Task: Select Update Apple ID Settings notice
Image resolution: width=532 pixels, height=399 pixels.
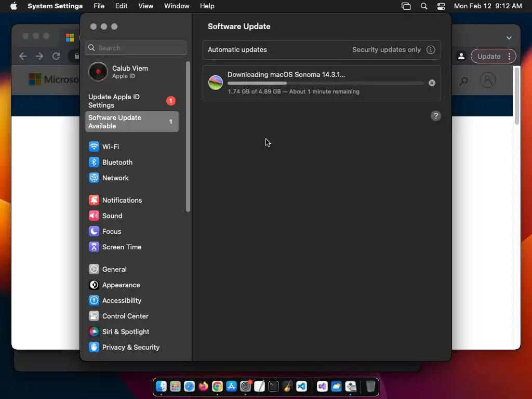Action: [x=132, y=101]
